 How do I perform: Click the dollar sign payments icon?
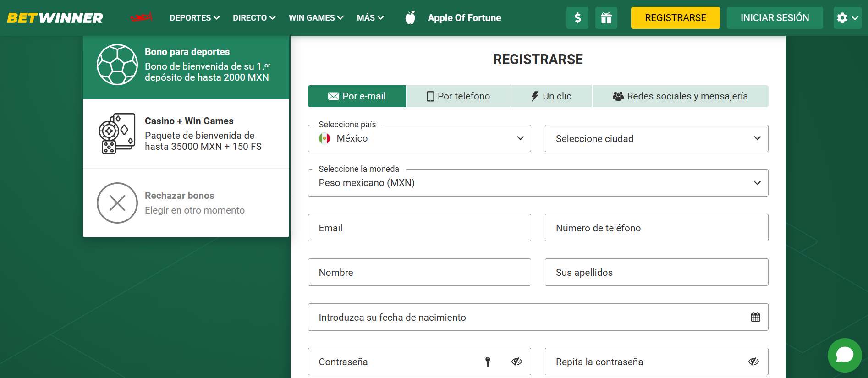click(x=577, y=18)
